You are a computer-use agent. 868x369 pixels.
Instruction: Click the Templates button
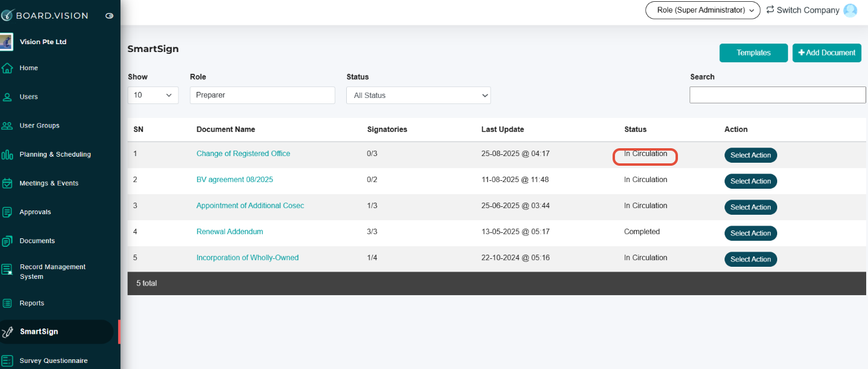pos(754,53)
